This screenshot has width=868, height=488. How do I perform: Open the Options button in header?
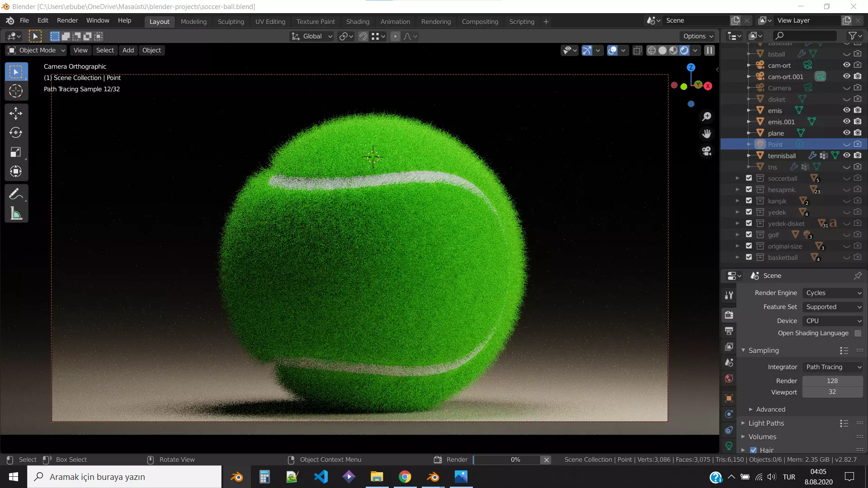coord(698,36)
